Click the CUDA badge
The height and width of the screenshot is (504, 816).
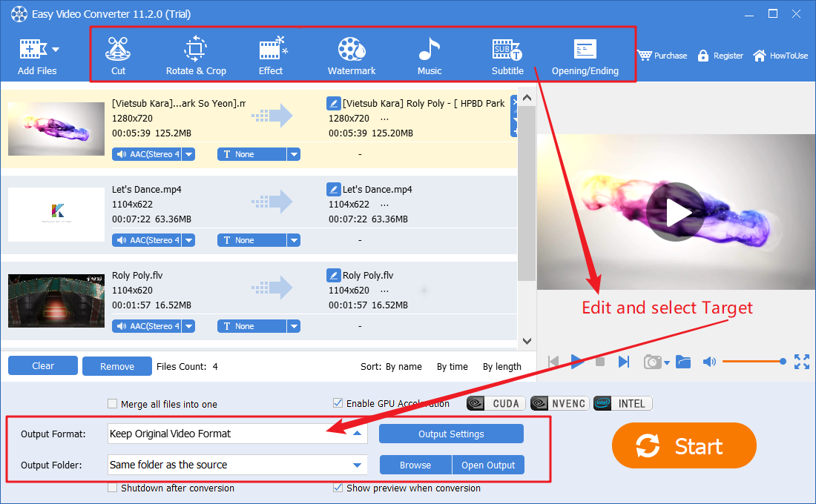click(496, 404)
